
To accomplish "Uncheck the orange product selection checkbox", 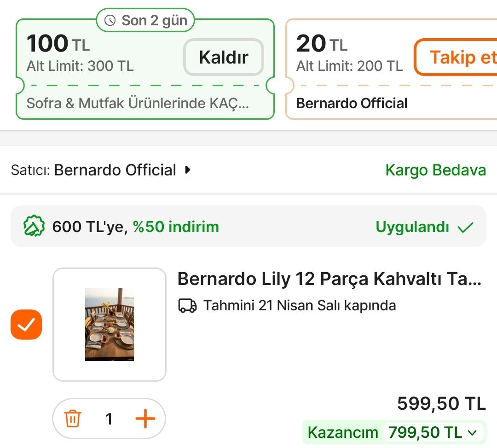I will coord(26,325).
